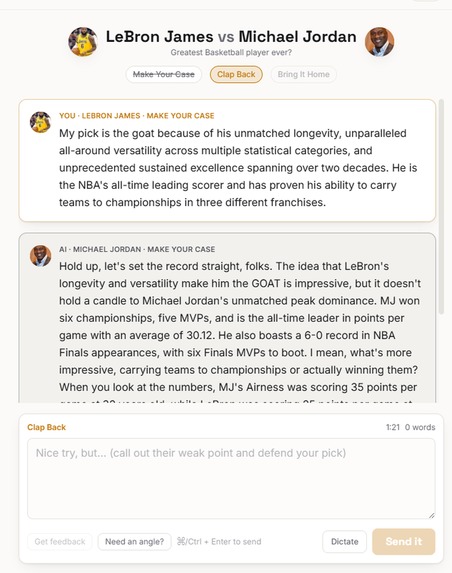
Task: Click Jordan avatar beside AI message
Action: pyautogui.click(x=40, y=256)
